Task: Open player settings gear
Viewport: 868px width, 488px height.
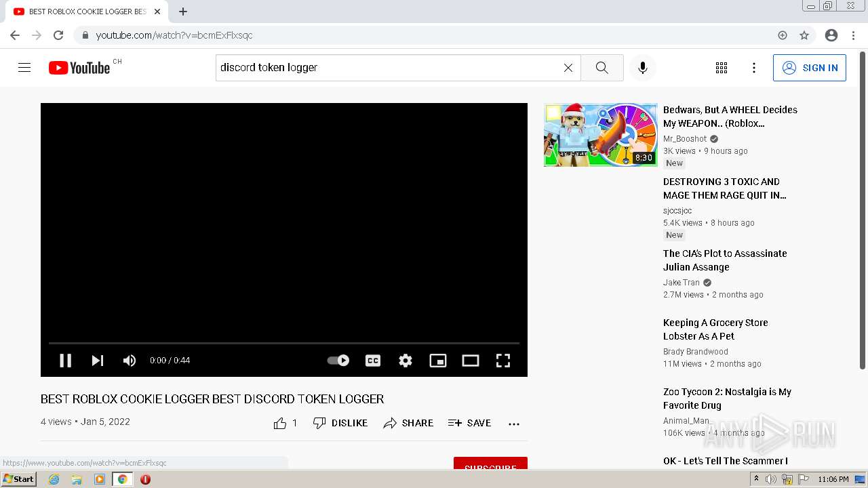Action: click(406, 361)
